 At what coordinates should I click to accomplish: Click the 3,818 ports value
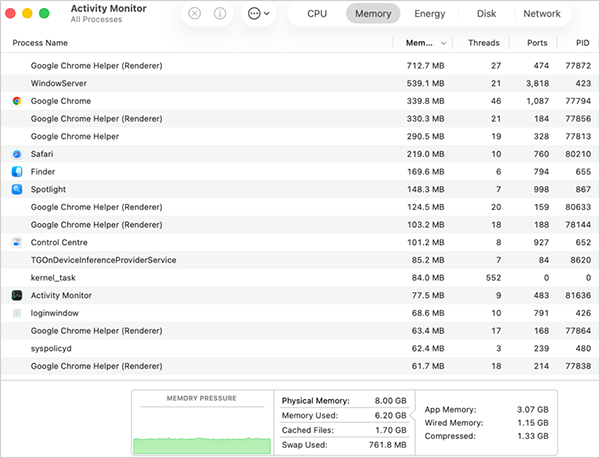coord(537,83)
